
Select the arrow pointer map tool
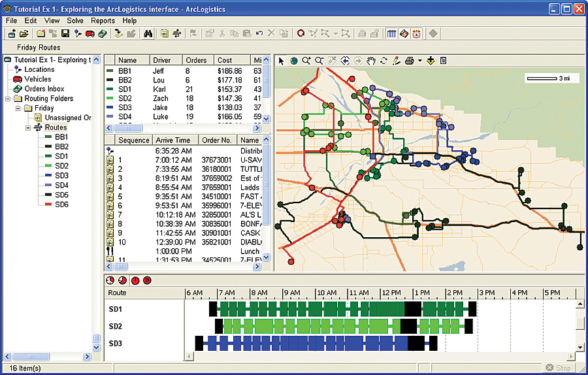coord(282,61)
